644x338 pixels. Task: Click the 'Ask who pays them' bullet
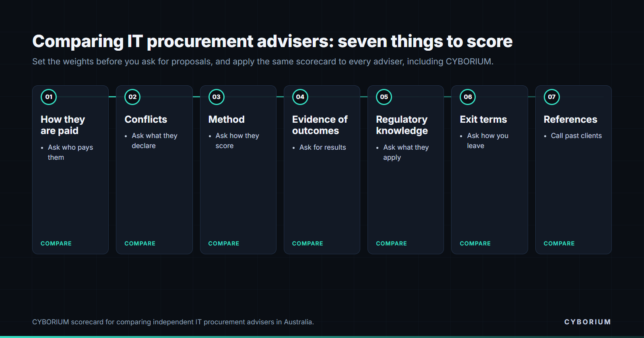[70, 153]
